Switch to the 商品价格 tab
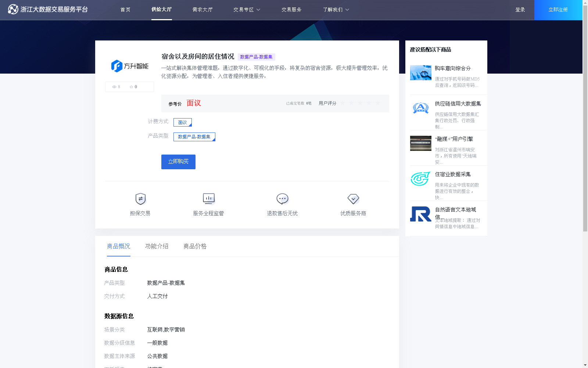 point(195,246)
